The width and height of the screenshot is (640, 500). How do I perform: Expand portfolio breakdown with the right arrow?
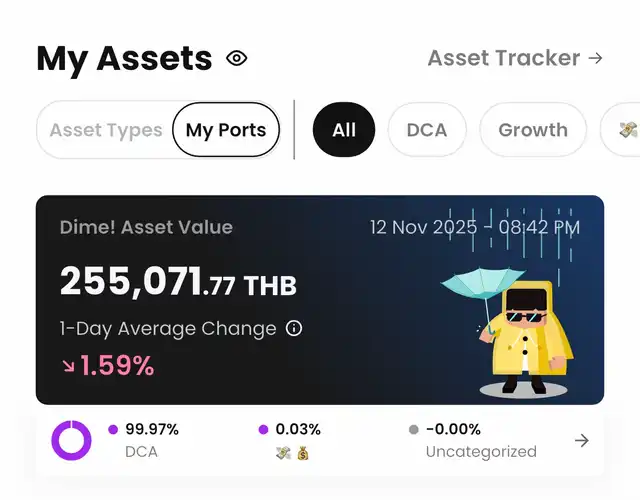[582, 440]
